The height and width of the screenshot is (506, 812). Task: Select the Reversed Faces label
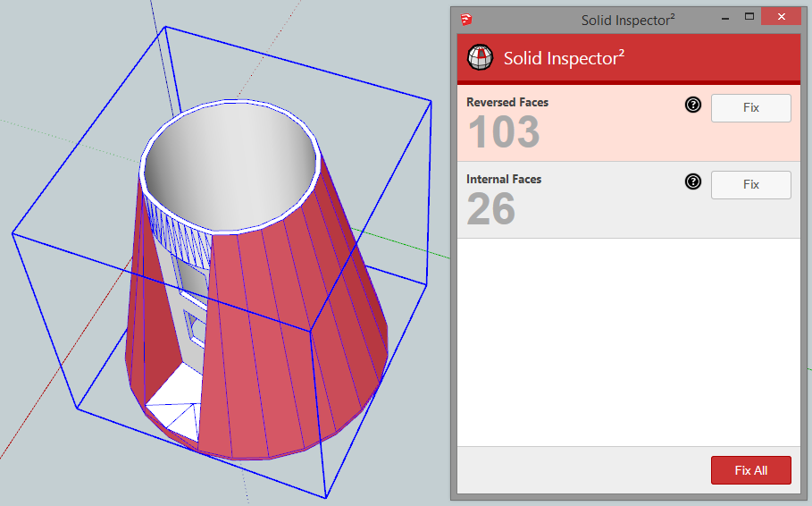point(507,102)
